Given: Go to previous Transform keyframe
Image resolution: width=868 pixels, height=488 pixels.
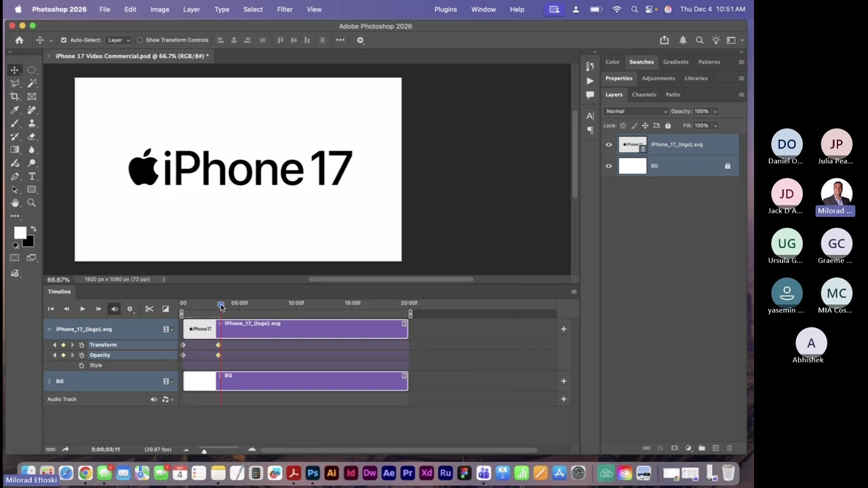Looking at the screenshot, I should [55, 345].
